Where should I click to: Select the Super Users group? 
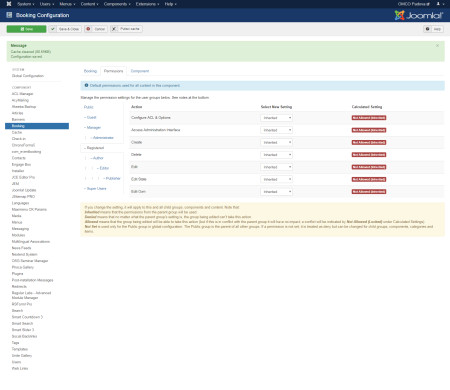click(x=96, y=189)
